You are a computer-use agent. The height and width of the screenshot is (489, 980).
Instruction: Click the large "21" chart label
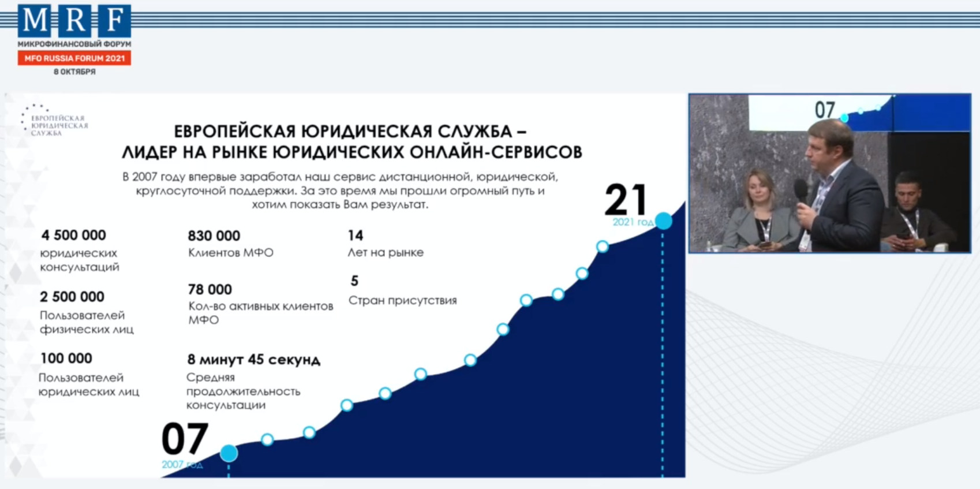click(x=626, y=200)
